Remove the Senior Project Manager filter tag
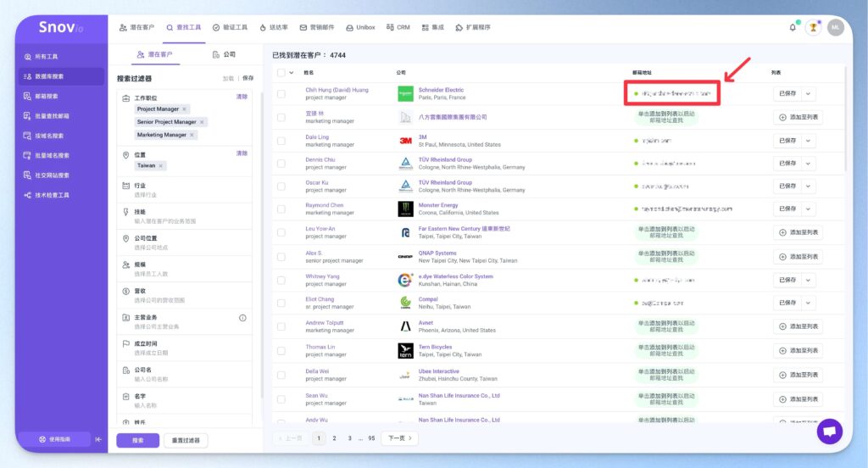This screenshot has height=468, width=868. coord(202,122)
